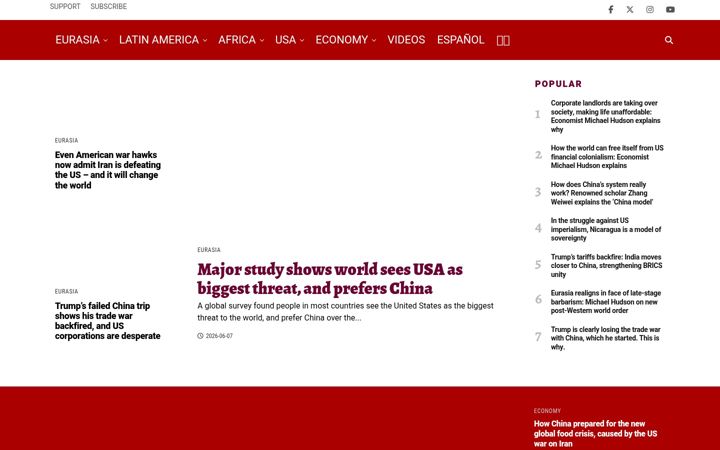The width and height of the screenshot is (720, 450).
Task: Open 'Even American war hawks now admit' article
Action: (x=108, y=170)
